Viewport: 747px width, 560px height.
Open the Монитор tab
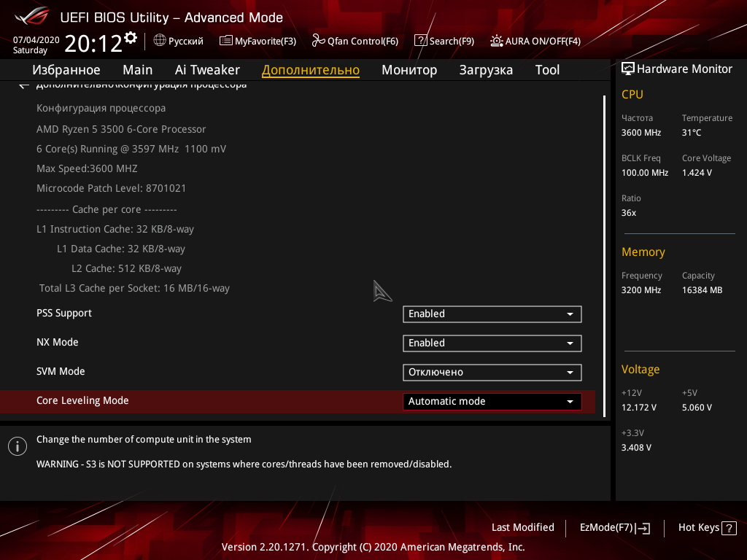pos(409,70)
